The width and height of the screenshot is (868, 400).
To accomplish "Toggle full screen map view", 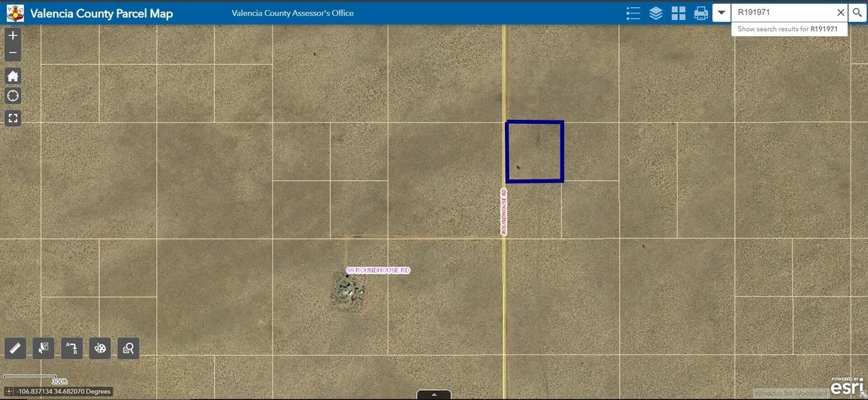I will [x=13, y=118].
